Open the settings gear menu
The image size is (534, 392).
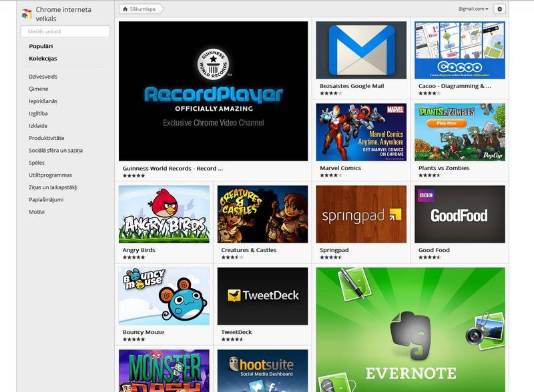501,9
